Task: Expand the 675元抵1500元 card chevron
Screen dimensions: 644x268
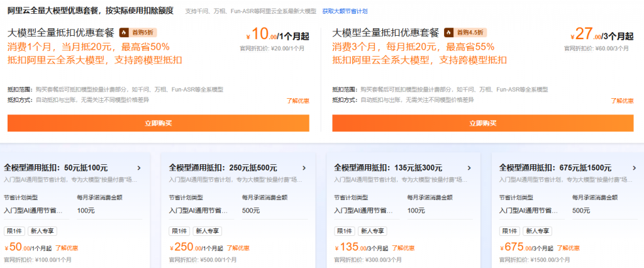Action: coord(633,168)
